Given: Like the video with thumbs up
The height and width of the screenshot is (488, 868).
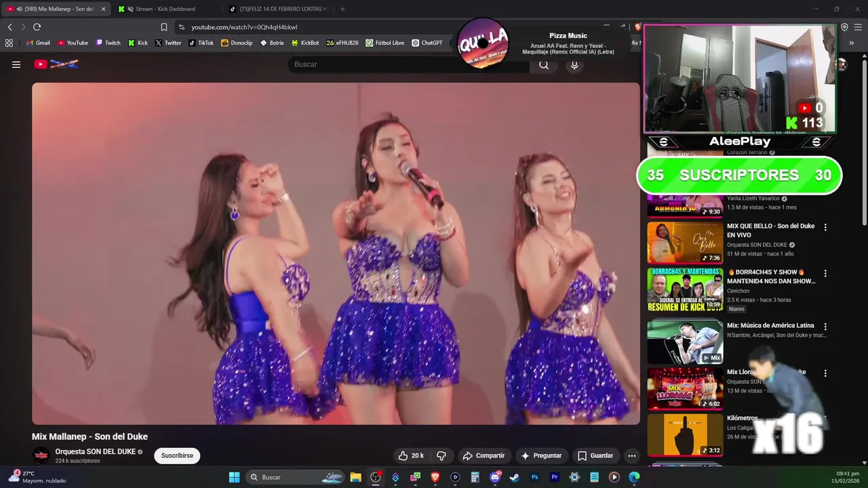Looking at the screenshot, I should (410, 455).
